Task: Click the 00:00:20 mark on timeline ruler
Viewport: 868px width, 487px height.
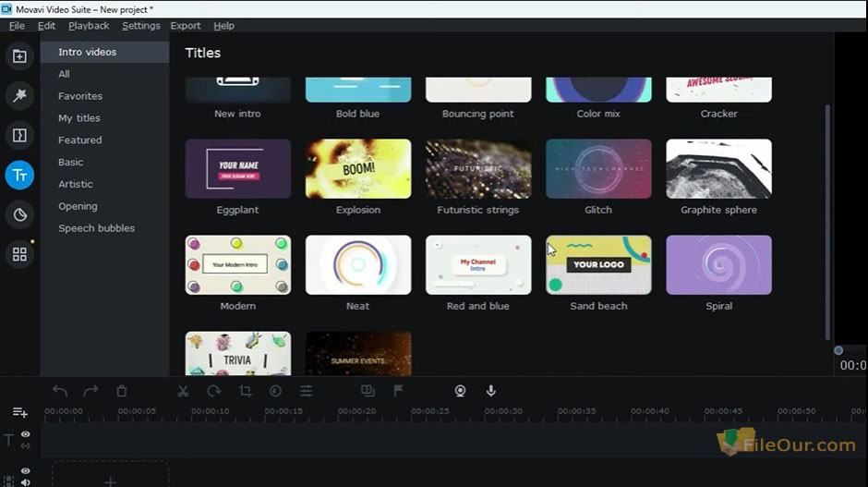Action: point(356,411)
